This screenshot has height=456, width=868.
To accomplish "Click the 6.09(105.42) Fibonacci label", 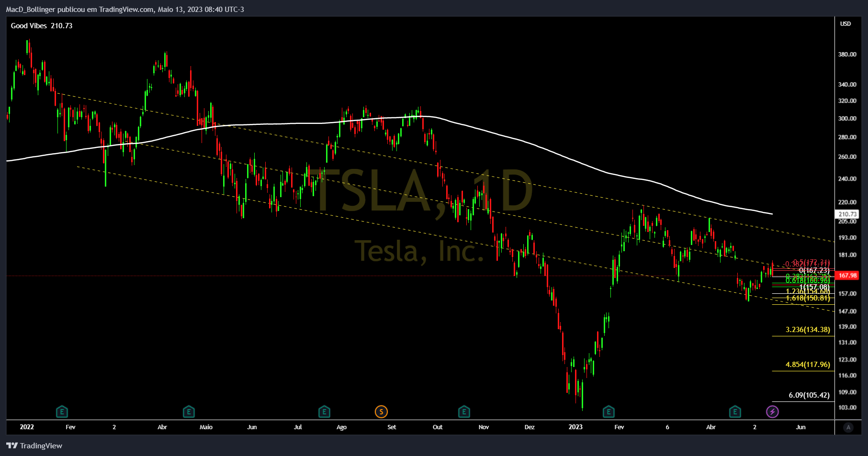I will click(x=809, y=395).
